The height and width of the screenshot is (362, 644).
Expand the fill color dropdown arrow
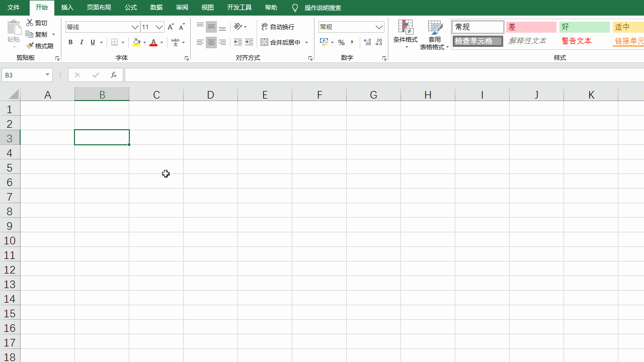pyautogui.click(x=144, y=43)
